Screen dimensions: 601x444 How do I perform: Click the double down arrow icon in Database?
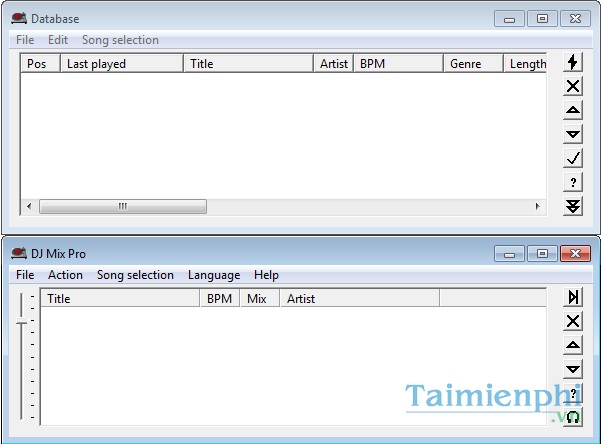(573, 206)
